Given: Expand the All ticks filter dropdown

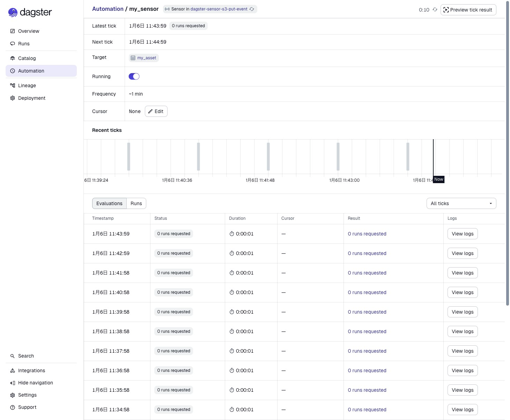Looking at the screenshot, I should pos(461,203).
